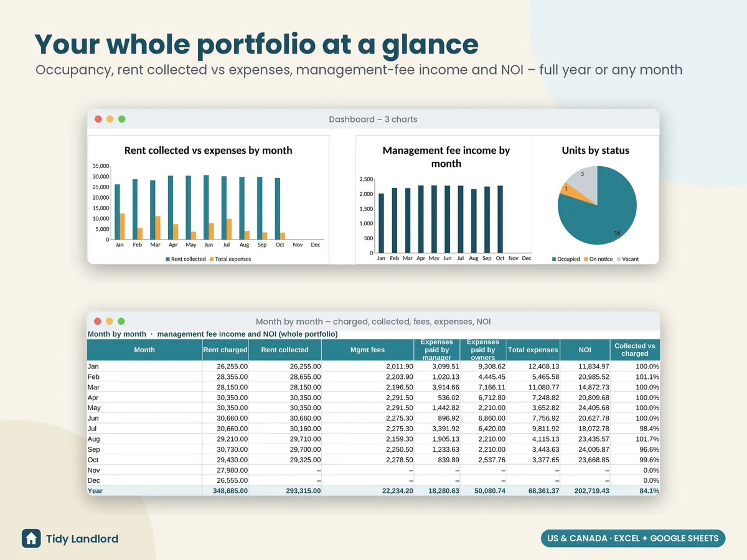
Task: Click Sep owners expenses cell 2,210.00
Action: (x=483, y=449)
